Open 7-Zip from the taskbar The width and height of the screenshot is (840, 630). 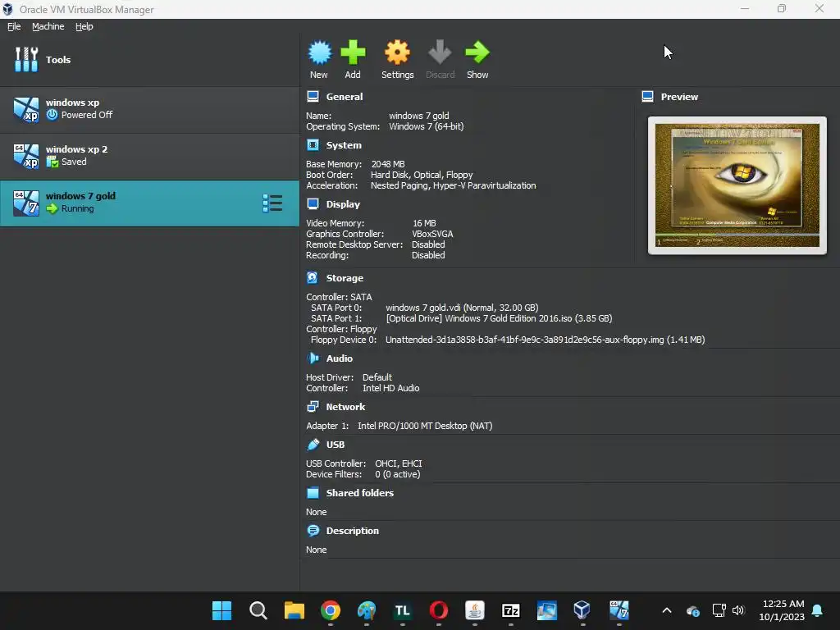pyautogui.click(x=510, y=610)
